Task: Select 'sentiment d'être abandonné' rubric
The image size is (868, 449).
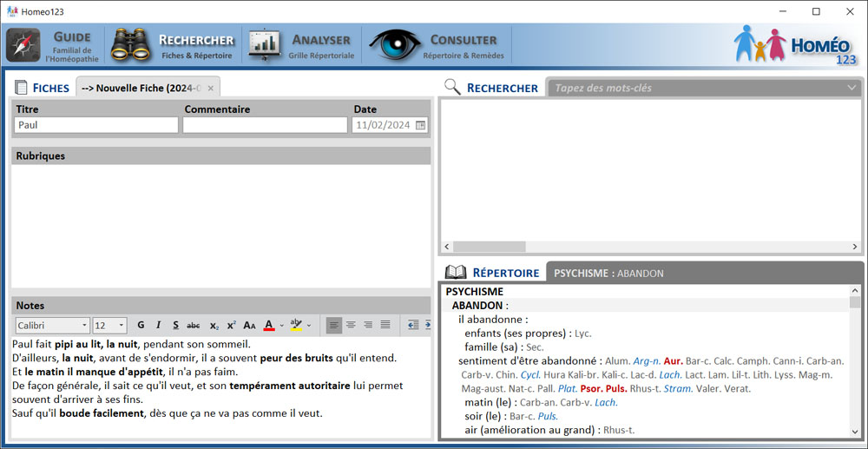Action: tap(530, 361)
